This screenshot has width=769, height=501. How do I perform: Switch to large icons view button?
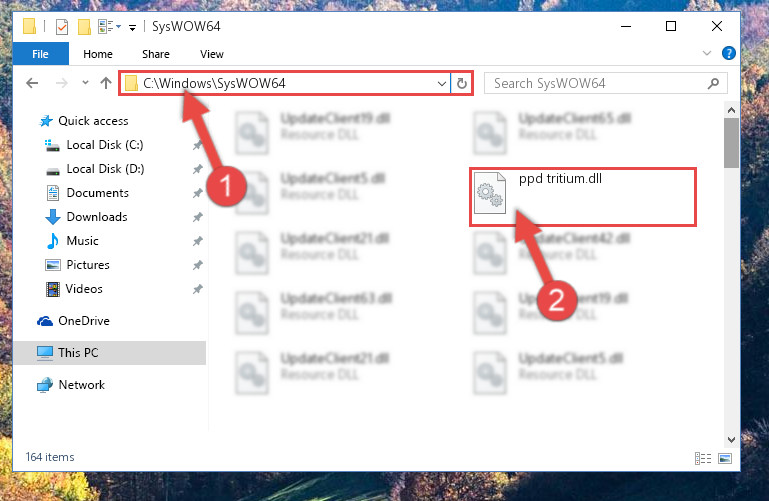725,458
